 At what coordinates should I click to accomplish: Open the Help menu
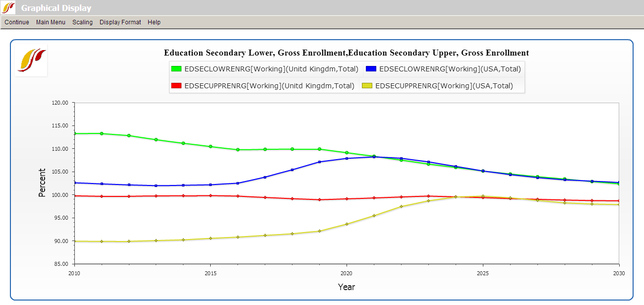[x=154, y=22]
